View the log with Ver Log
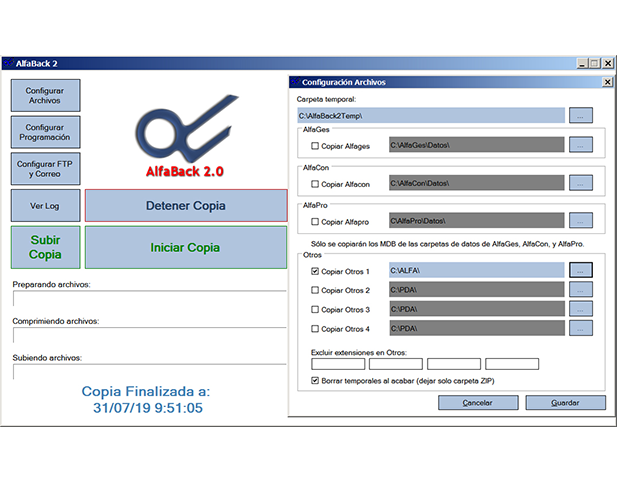This screenshot has height=492, width=617. click(45, 205)
